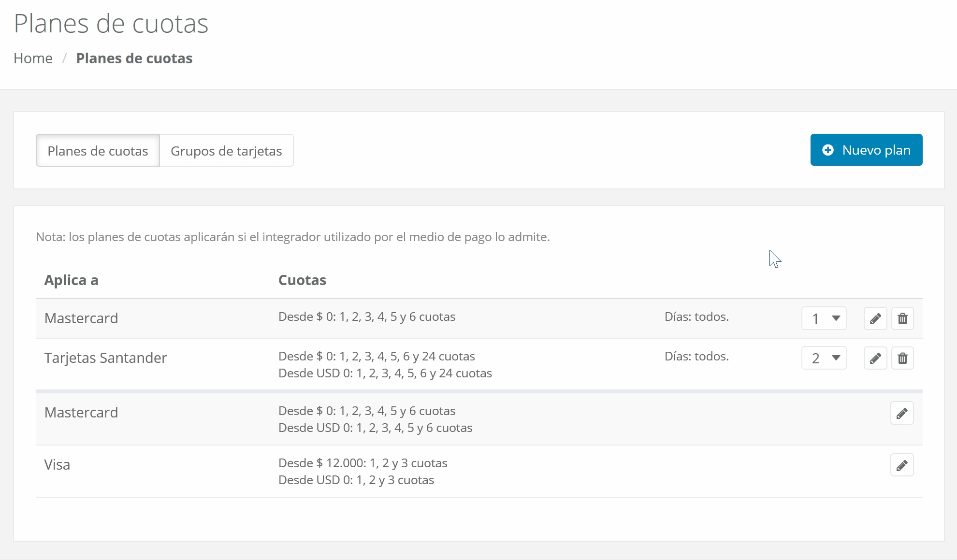Screen dimensions: 957x560
Task: Edit the second Mastercard plan with USD cuotas
Action: click(902, 413)
